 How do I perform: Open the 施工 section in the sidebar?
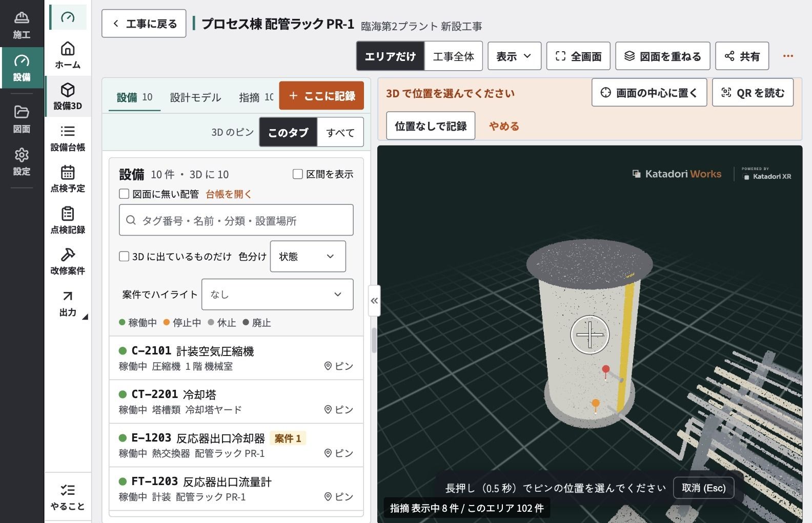[x=22, y=25]
